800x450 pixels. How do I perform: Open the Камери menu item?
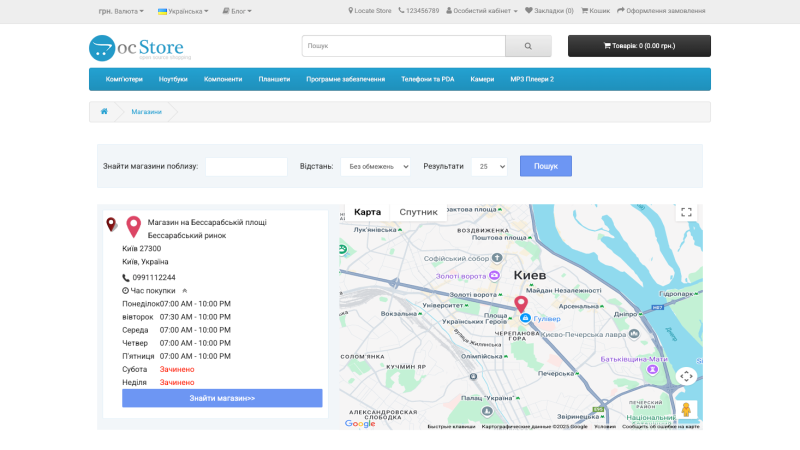click(482, 79)
